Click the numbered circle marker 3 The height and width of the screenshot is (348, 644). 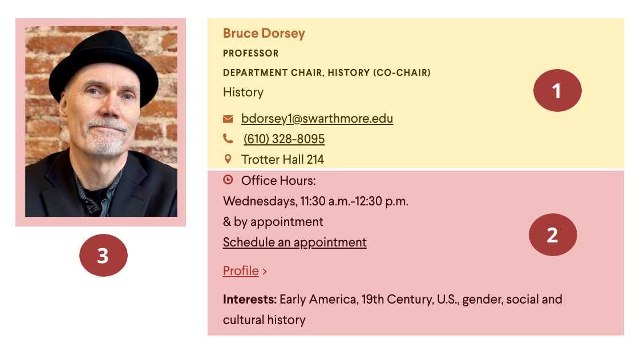pos(103,255)
